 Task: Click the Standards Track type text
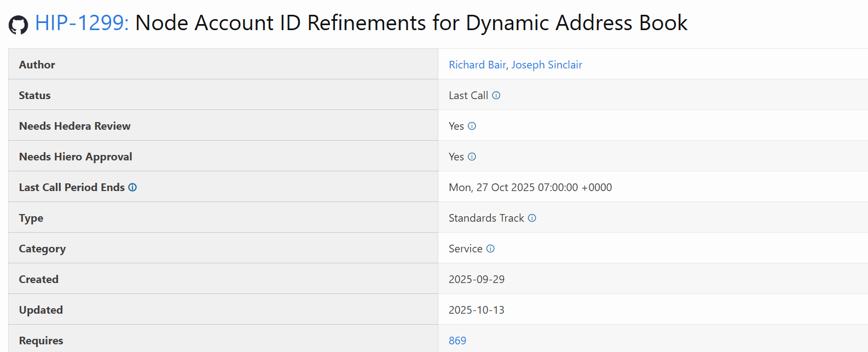click(x=486, y=218)
